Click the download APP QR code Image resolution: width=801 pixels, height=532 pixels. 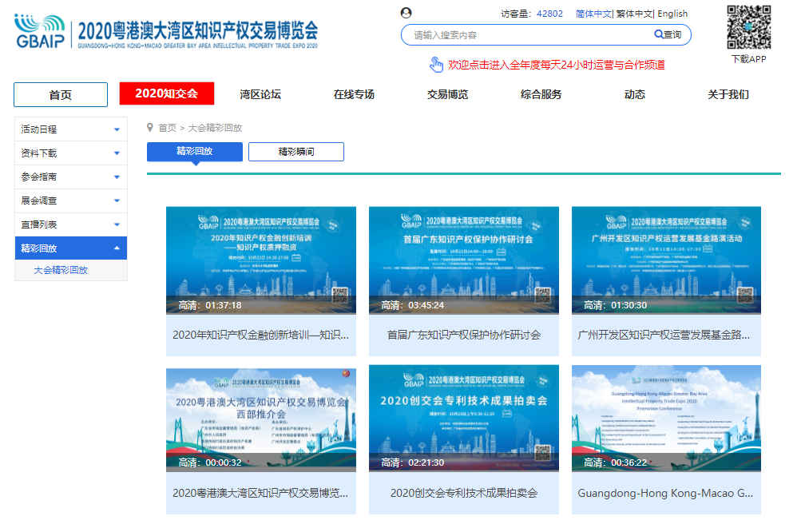click(x=748, y=27)
